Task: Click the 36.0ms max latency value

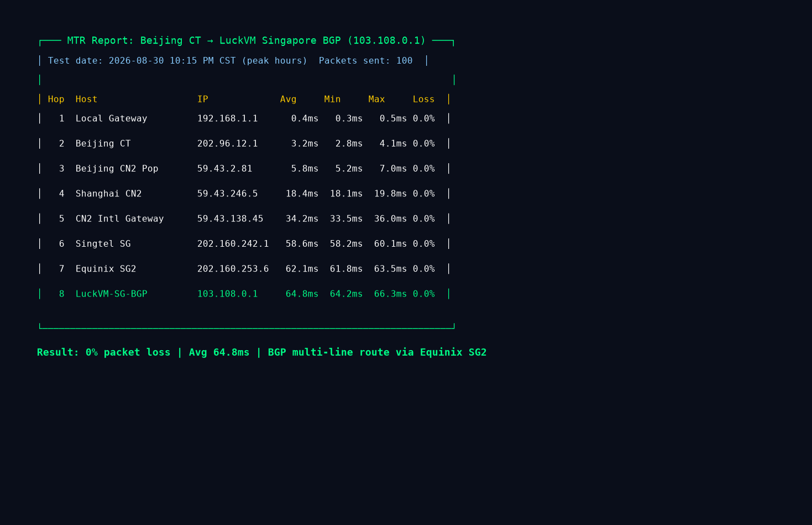Action: pos(391,219)
